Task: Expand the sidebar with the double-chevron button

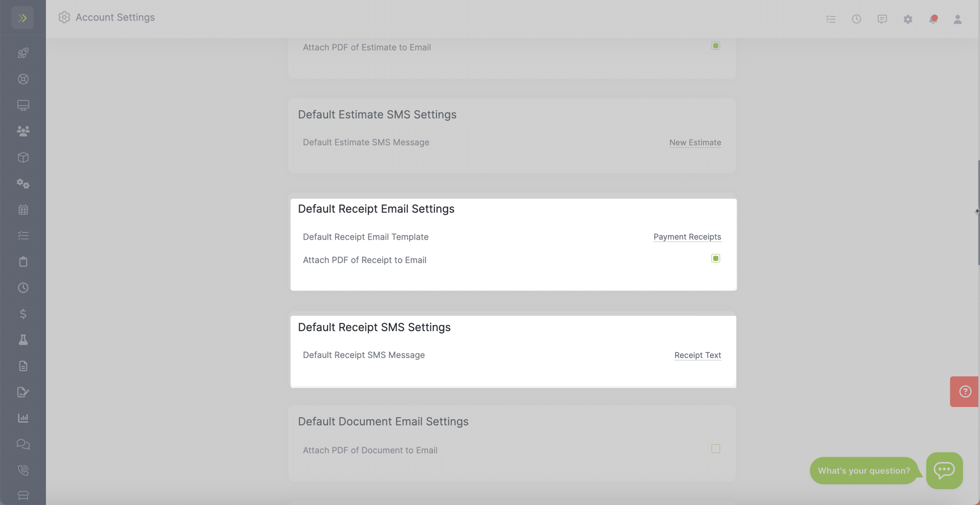Action: 23,18
